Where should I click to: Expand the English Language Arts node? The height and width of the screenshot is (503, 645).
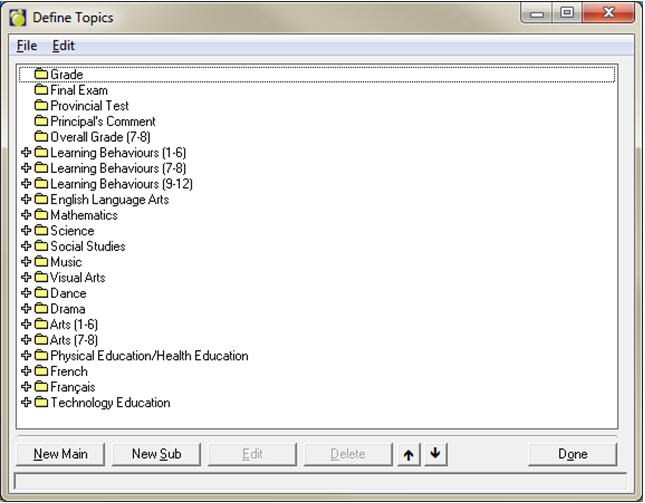tap(26, 200)
